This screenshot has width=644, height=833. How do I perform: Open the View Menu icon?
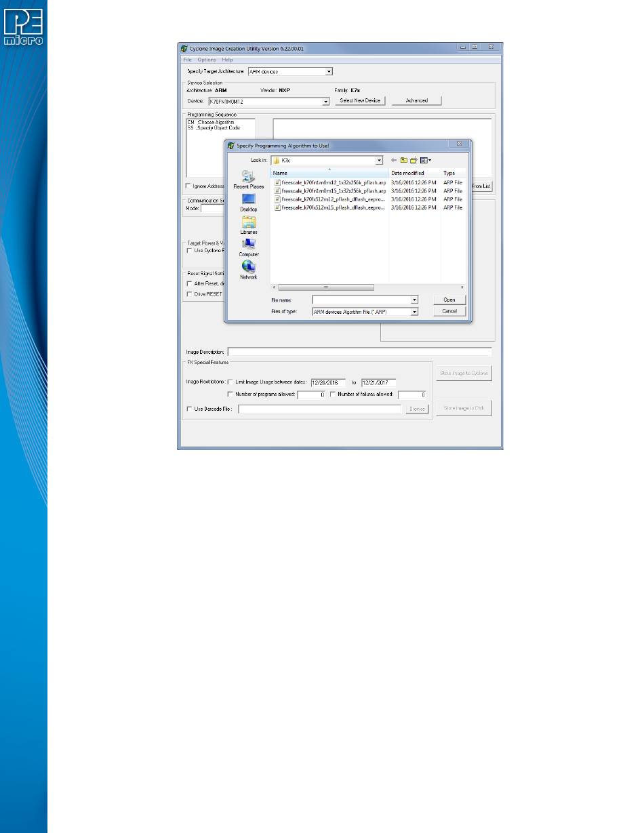point(425,161)
